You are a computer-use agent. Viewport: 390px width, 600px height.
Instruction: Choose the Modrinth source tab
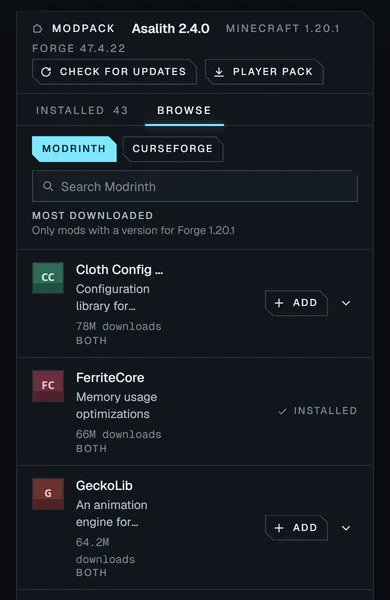(74, 148)
